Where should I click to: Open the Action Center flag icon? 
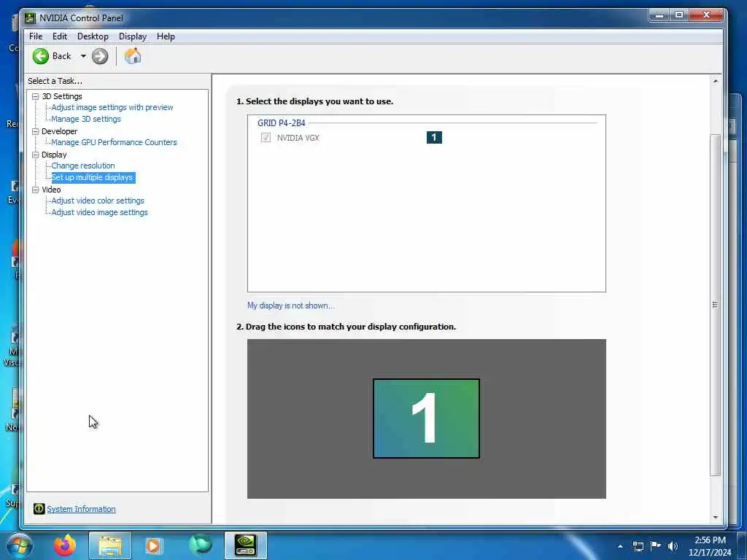coord(656,545)
